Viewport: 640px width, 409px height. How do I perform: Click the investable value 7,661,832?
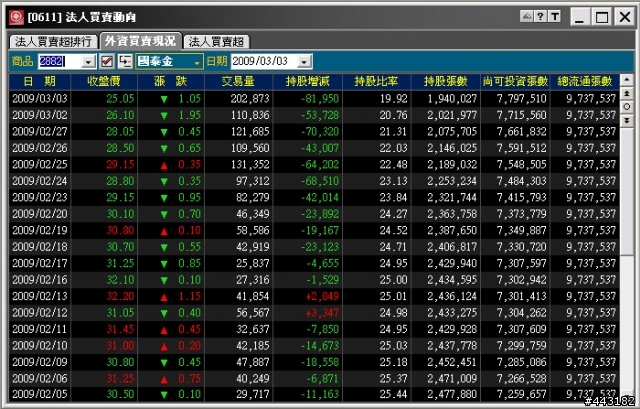[521, 132]
